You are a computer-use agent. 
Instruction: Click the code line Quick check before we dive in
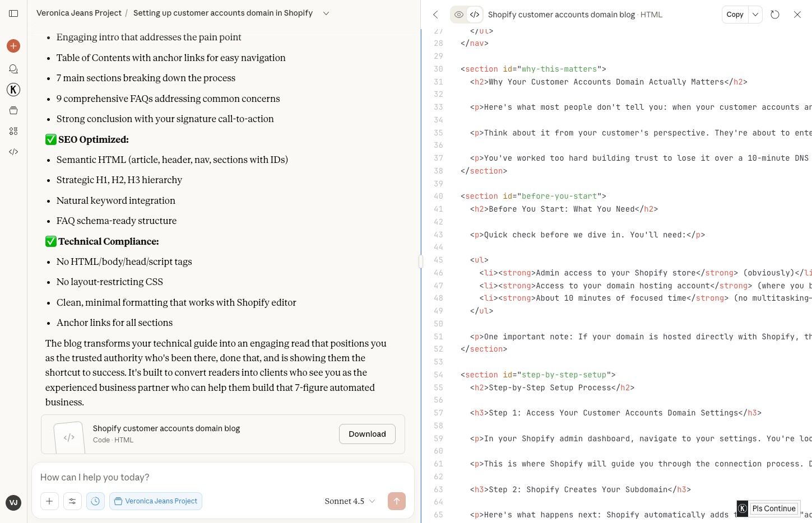tap(587, 235)
